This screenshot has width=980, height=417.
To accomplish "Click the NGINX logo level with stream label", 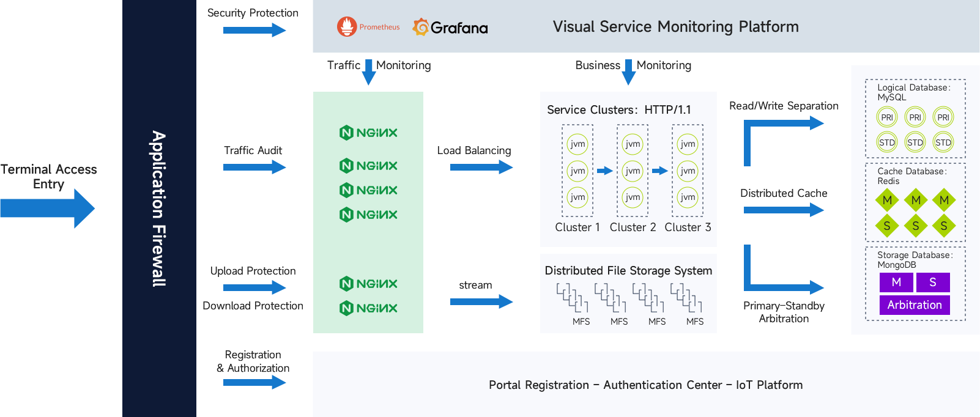I will tap(368, 284).
